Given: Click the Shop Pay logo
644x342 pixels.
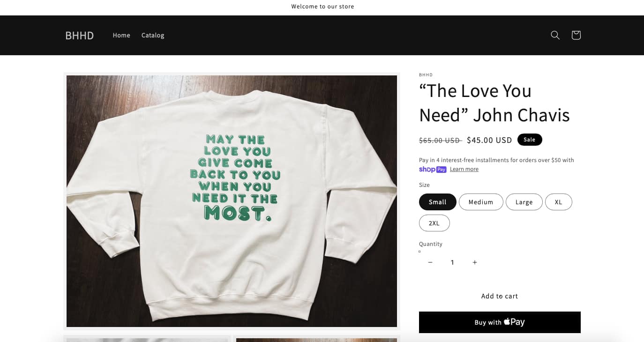Looking at the screenshot, I should (x=433, y=169).
